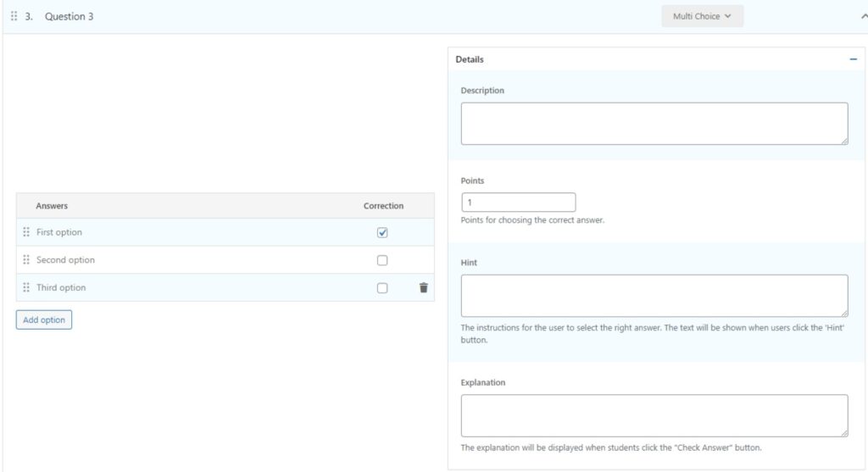Delete the Third option with trash icon
The height and width of the screenshot is (472, 868).
click(423, 288)
